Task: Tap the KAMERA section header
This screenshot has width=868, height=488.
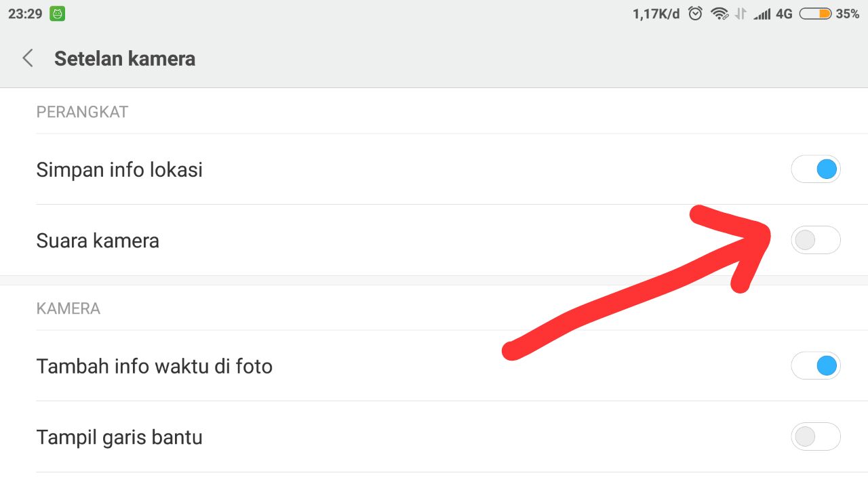Action: [68, 308]
